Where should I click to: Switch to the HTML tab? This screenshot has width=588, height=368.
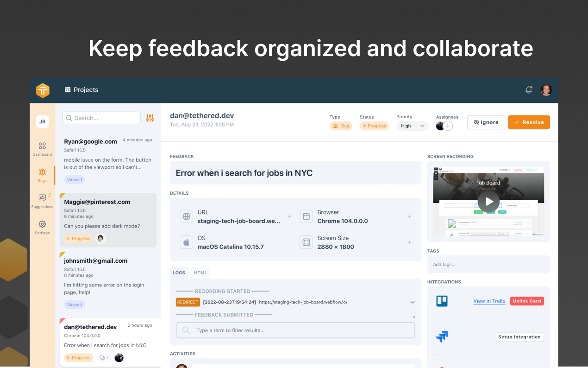click(x=200, y=273)
